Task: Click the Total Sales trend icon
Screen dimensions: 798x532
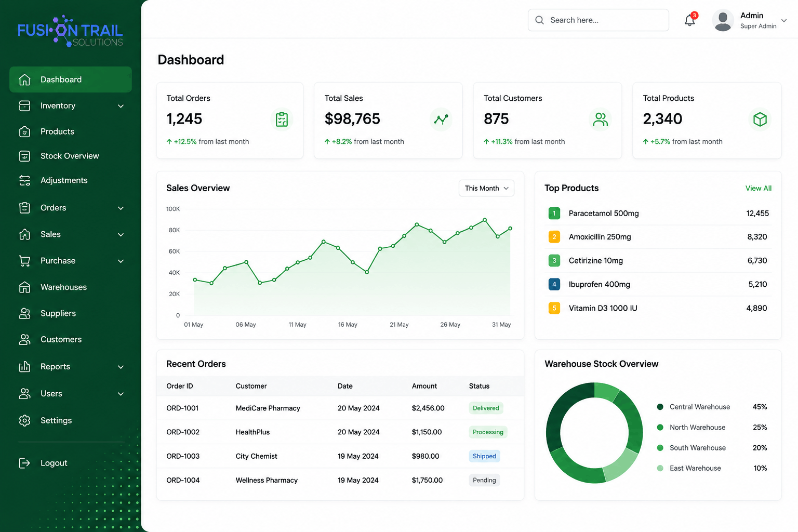Action: coord(441,119)
